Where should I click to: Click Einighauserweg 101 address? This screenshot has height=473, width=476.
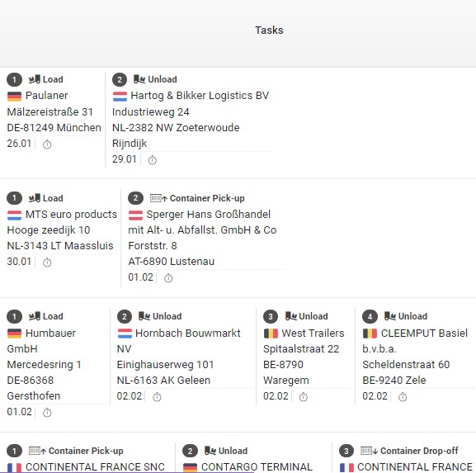tap(166, 365)
